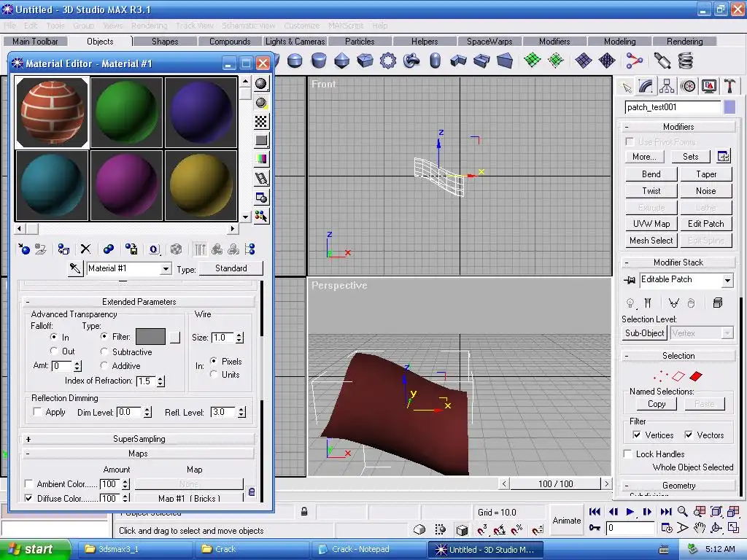Click Make Material Copy spheres icon
Image resolution: width=747 pixels, height=560 pixels.
coord(109,249)
